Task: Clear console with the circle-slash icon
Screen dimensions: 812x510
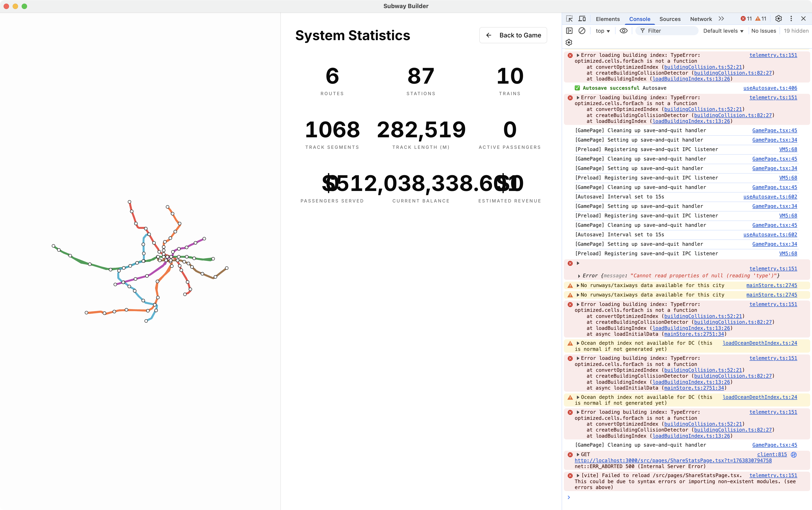Action: pyautogui.click(x=582, y=31)
